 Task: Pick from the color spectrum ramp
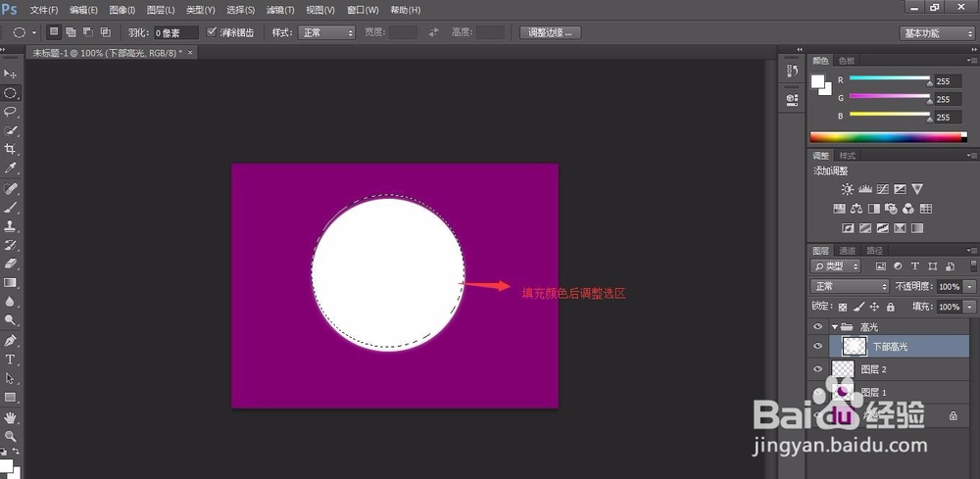click(x=888, y=137)
